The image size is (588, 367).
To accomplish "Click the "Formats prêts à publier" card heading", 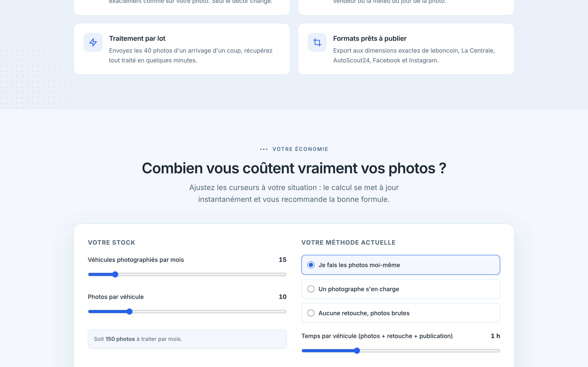I will [370, 38].
